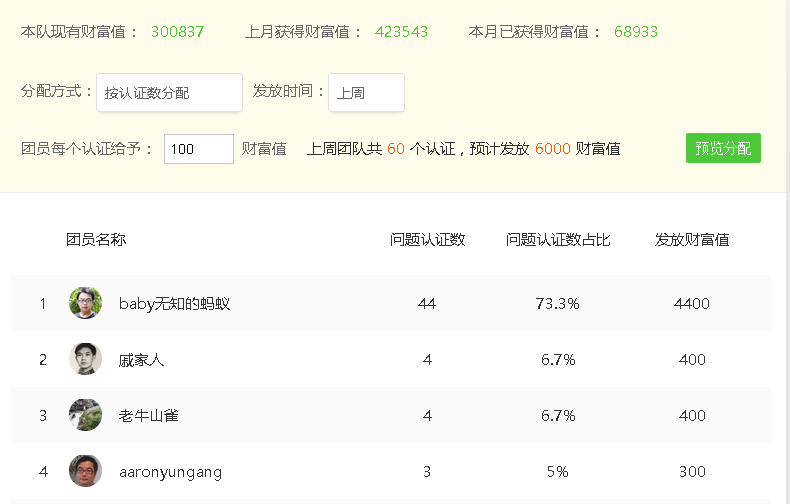Image resolution: width=790 pixels, height=504 pixels.
Task: Open the 发放时间 dropdown showing 上周
Action: pos(366,93)
